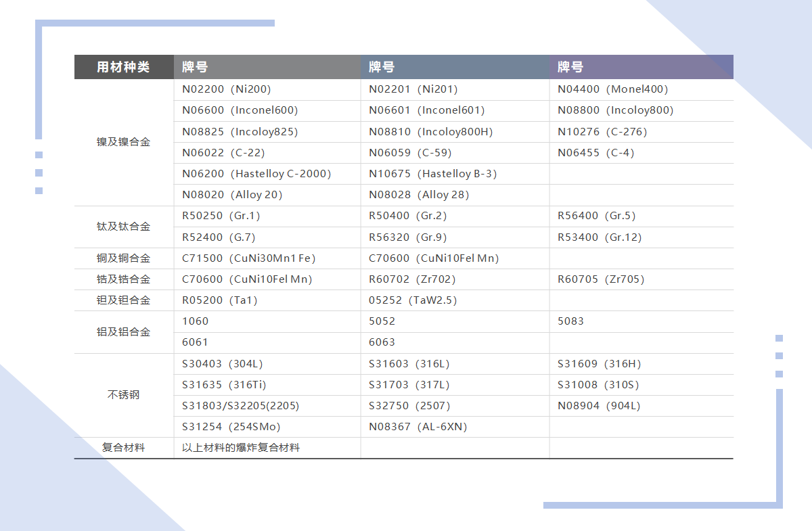
Task: Click the N02201 (Ni201) cell
Action: coord(455,89)
